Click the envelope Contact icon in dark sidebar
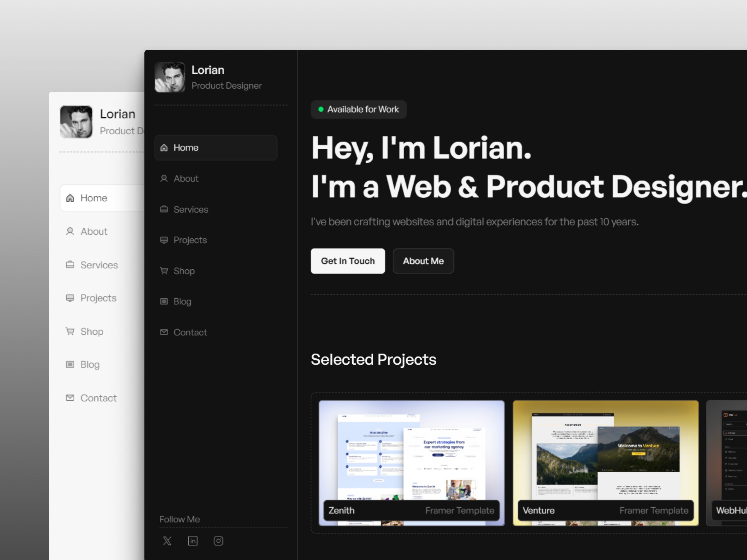 click(164, 332)
